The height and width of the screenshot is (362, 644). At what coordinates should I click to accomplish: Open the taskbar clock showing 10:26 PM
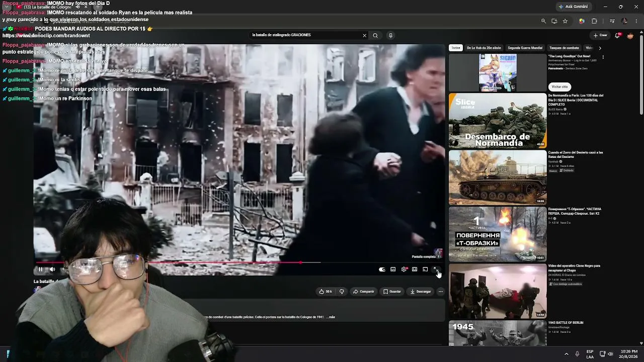[629, 354]
